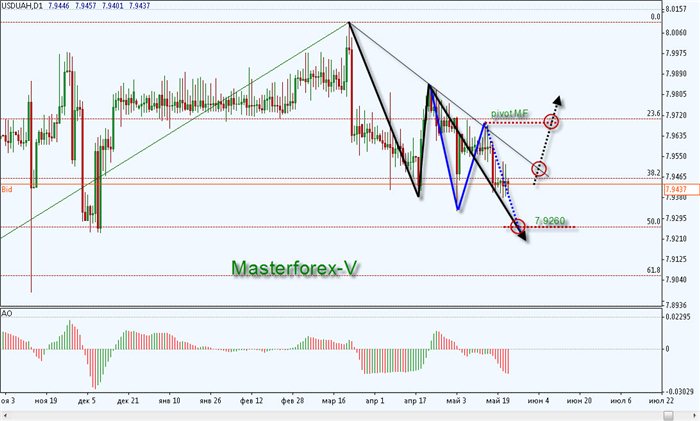This screenshot has width=700, height=421.
Task: Click the red circle next to 7.9260
Action: coord(518,227)
